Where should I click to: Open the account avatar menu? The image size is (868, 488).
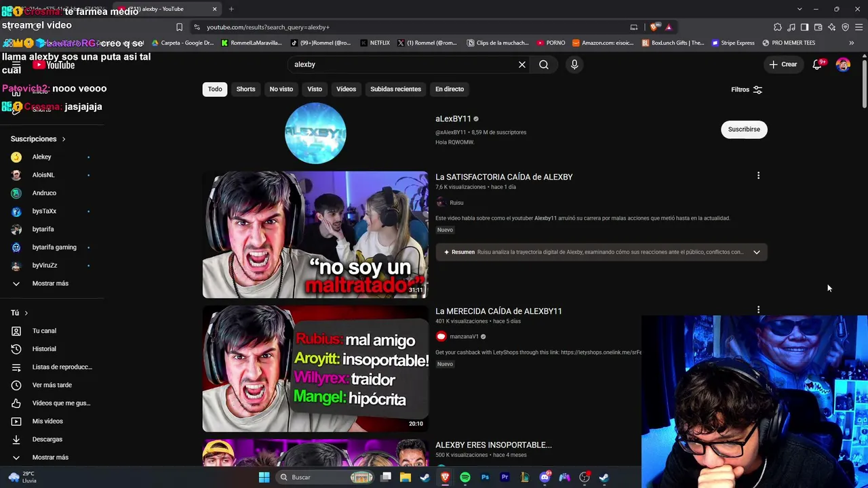843,64
